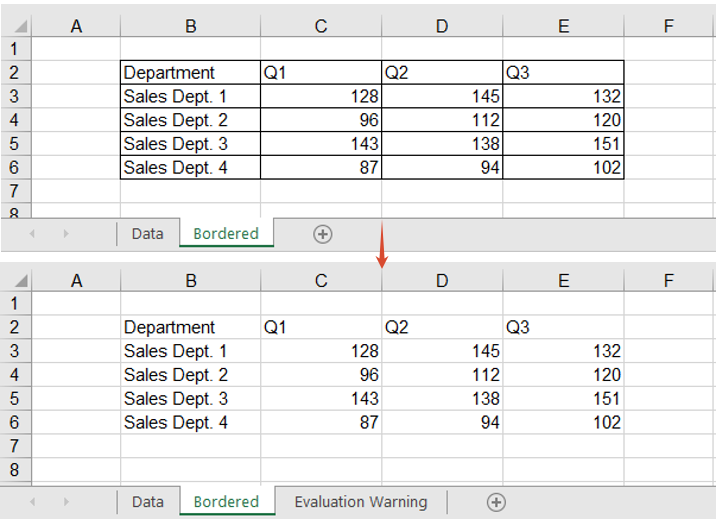Select Bordered tab in top spreadsheet
This screenshot has height=520, width=716.
point(226,233)
